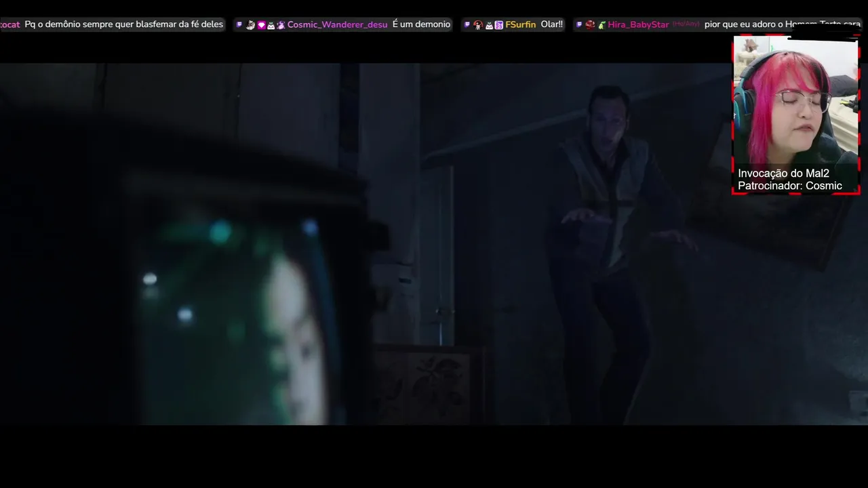Click the 'Patrocinador: Cosmic' caption
The height and width of the screenshot is (488, 868).
point(790,186)
